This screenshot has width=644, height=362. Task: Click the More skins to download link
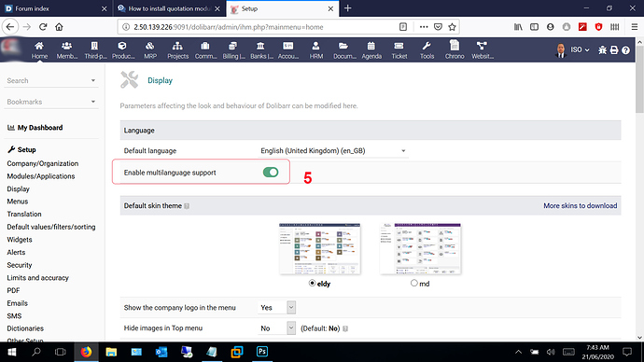[580, 205]
